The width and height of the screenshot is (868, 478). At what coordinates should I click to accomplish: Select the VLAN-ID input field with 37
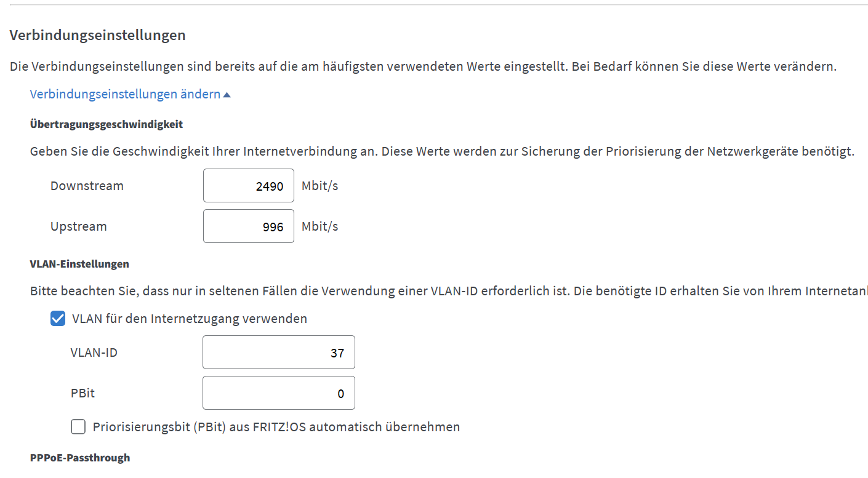coord(279,353)
